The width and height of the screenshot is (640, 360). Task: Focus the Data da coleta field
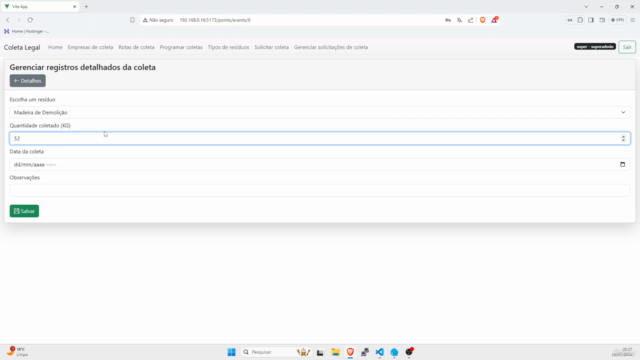pyautogui.click(x=320, y=164)
